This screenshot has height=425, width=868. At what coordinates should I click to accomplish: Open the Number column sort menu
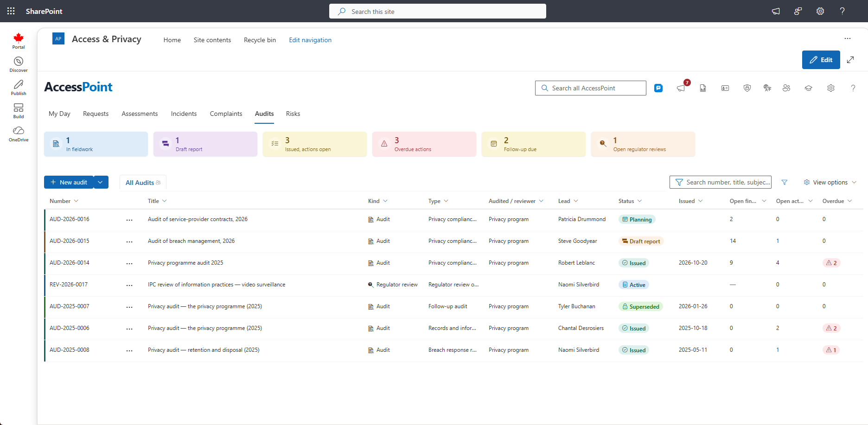64,201
